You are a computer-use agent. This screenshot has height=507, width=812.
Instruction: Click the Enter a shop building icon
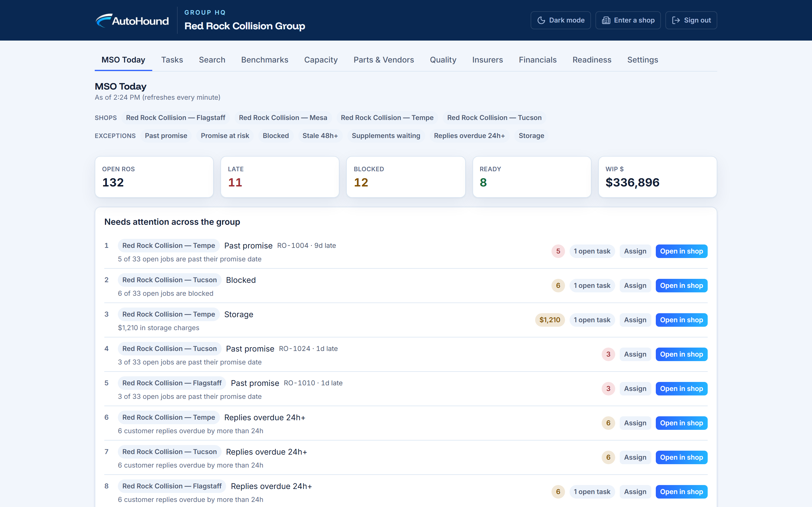click(606, 21)
